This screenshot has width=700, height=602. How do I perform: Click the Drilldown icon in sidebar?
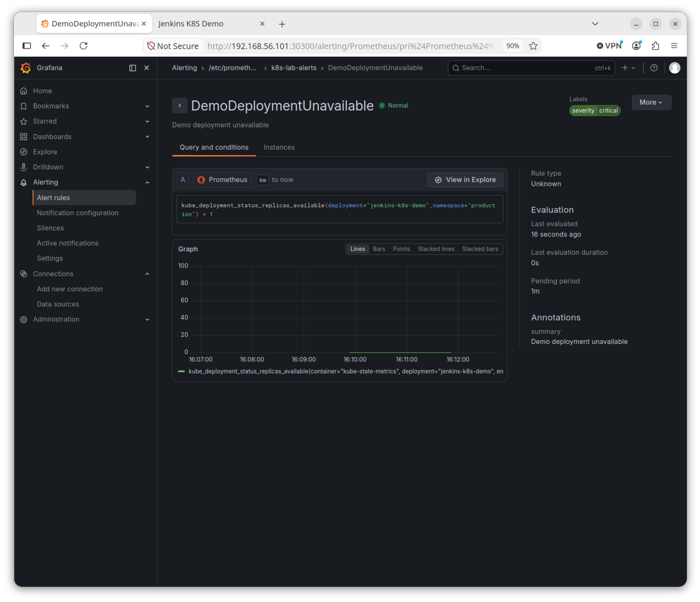pyautogui.click(x=24, y=167)
